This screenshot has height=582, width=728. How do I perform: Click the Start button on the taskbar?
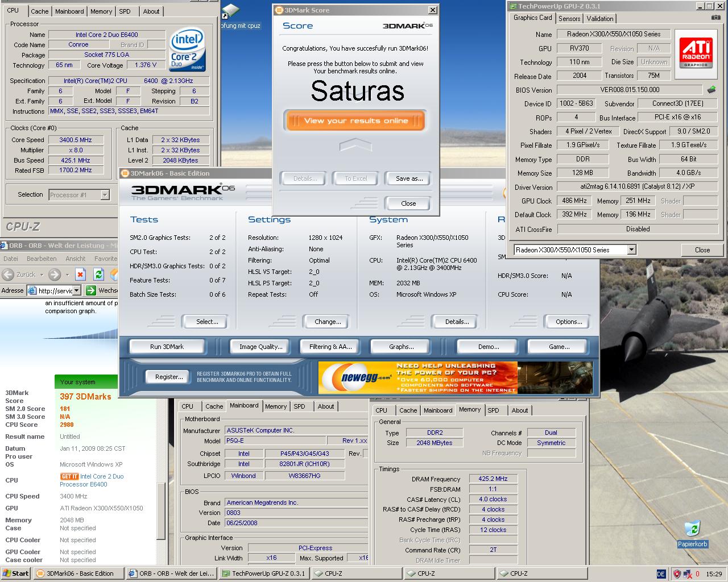pyautogui.click(x=15, y=573)
